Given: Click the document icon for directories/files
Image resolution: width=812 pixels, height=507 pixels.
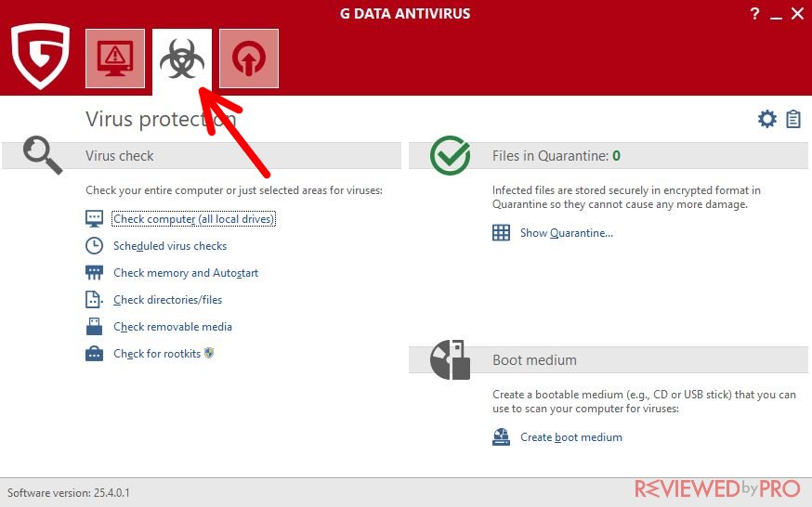Looking at the screenshot, I should [94, 300].
